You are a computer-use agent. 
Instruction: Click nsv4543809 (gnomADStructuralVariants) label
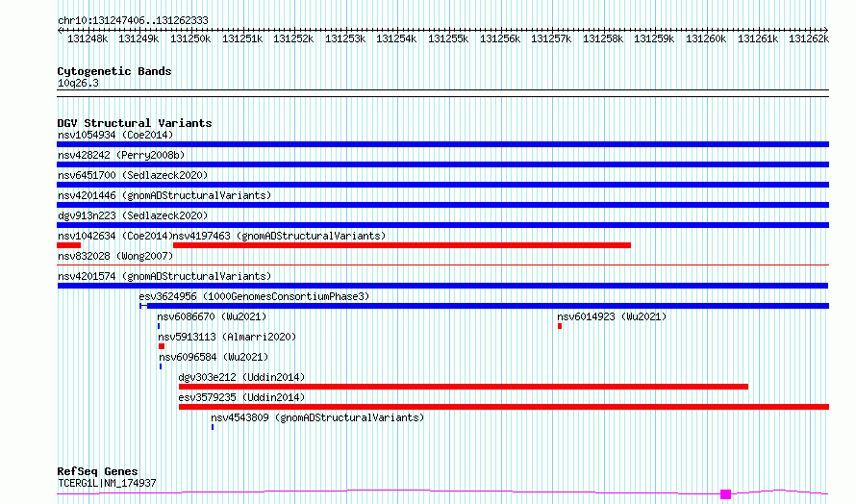coord(317,417)
